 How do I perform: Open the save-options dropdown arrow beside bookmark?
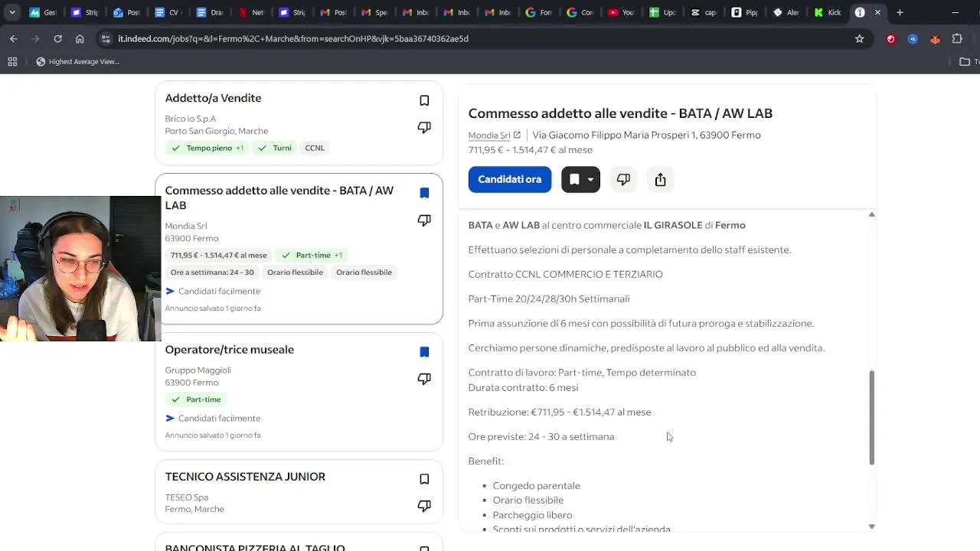[x=590, y=179]
